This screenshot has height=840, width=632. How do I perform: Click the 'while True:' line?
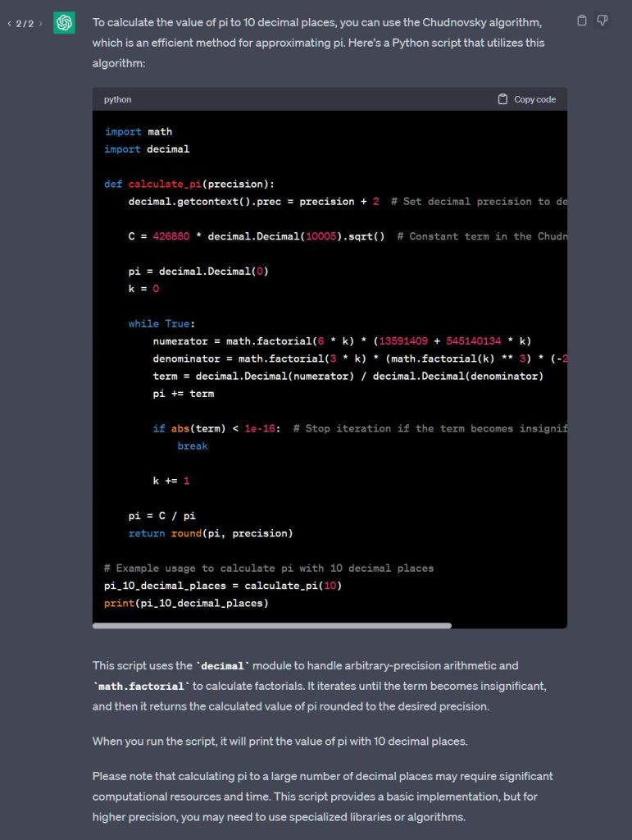[x=161, y=324]
